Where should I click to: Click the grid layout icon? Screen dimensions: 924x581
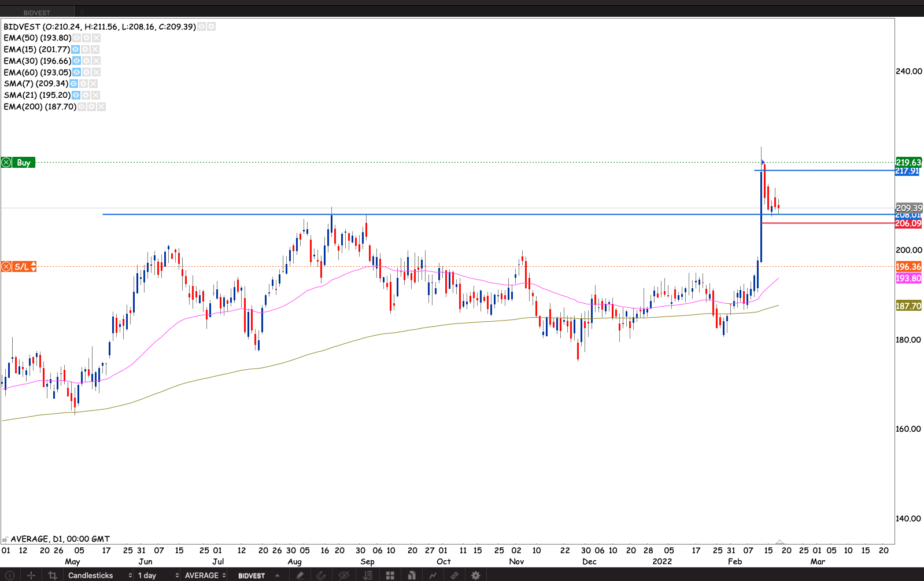click(x=390, y=575)
